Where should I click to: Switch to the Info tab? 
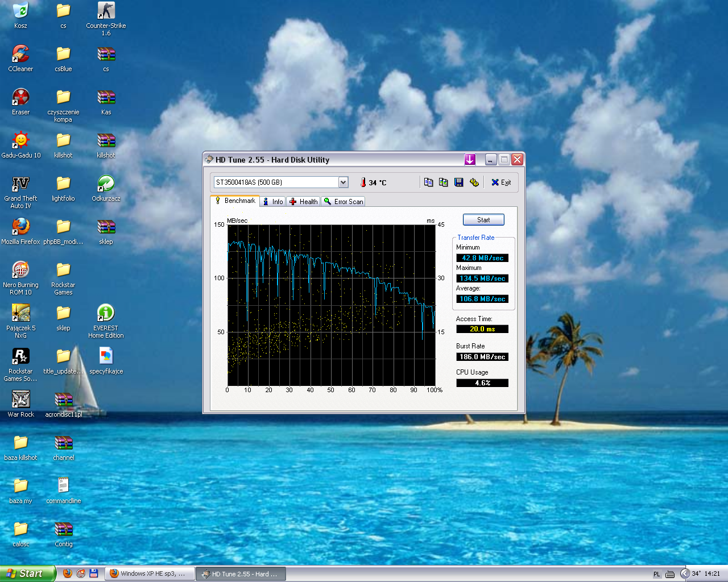tap(273, 202)
